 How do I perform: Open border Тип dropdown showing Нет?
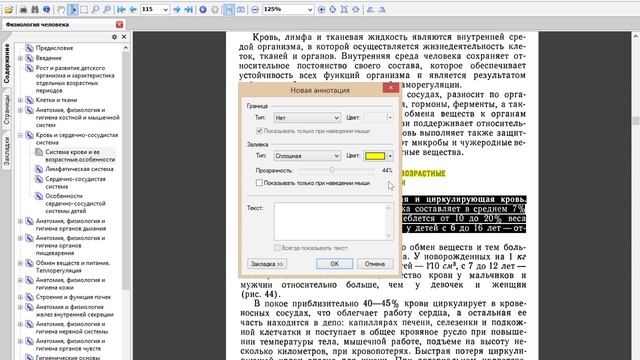(x=307, y=118)
